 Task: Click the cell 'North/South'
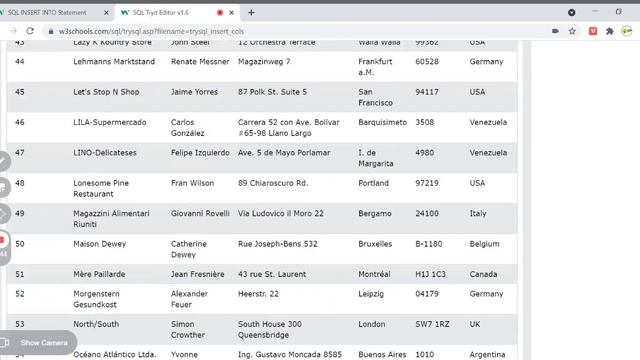point(96,324)
